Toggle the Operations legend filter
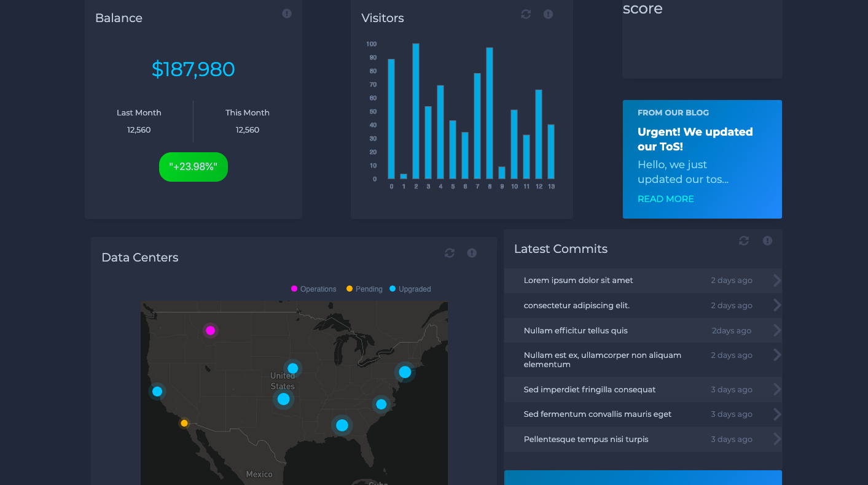868x485 pixels. (x=313, y=289)
